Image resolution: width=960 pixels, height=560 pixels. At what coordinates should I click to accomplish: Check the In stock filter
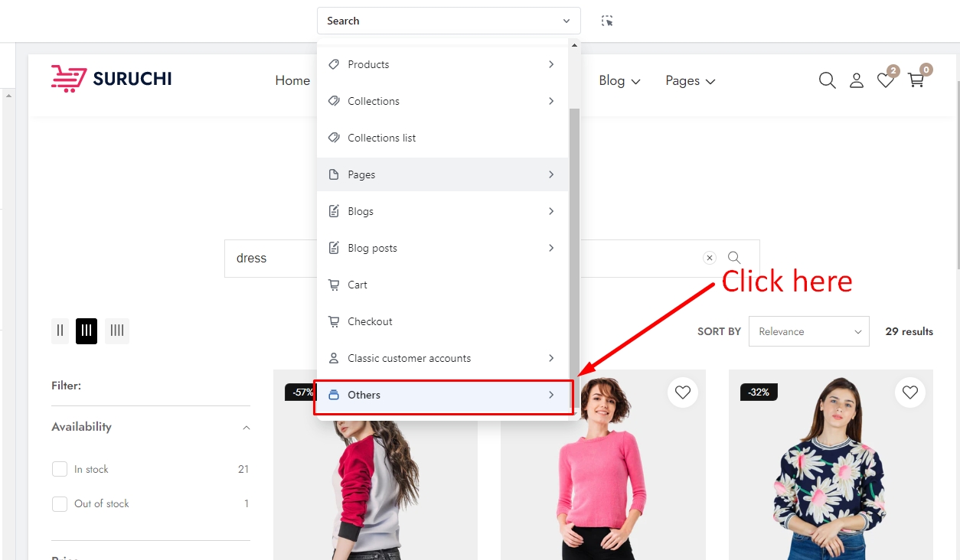(x=60, y=469)
